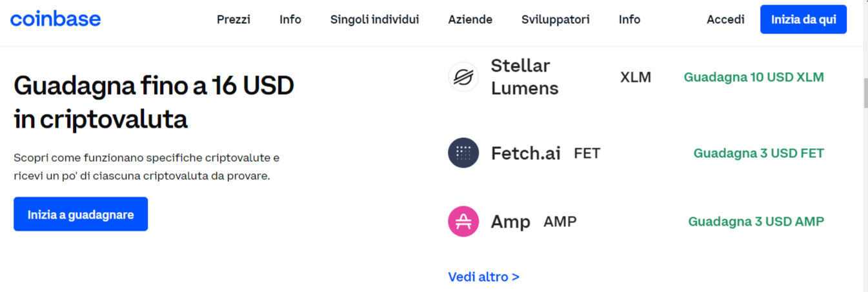The image size is (868, 292).
Task: Open the Singoli individui menu
Action: (374, 19)
